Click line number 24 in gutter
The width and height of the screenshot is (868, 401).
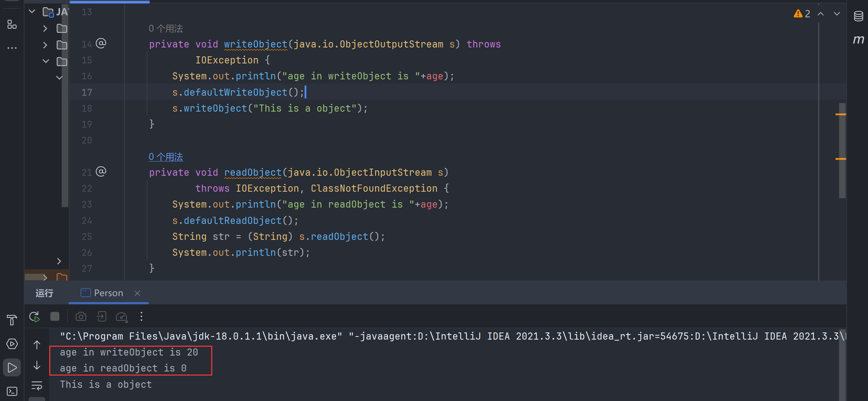tap(87, 221)
